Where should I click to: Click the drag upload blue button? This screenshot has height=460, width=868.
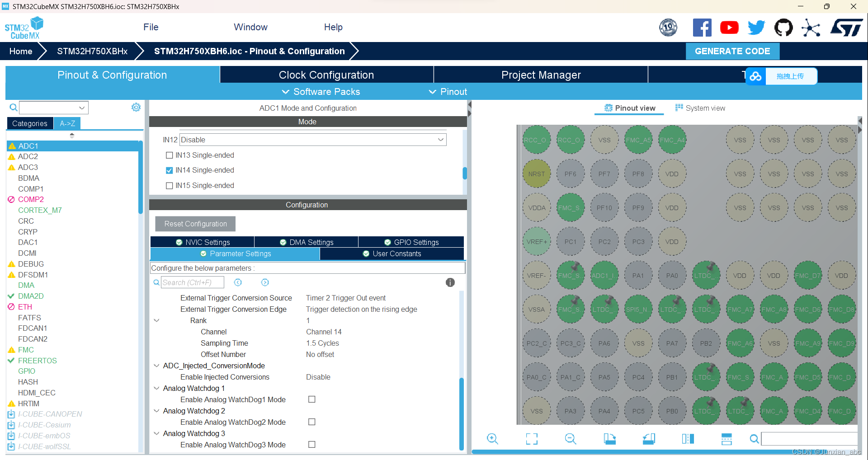pos(790,76)
